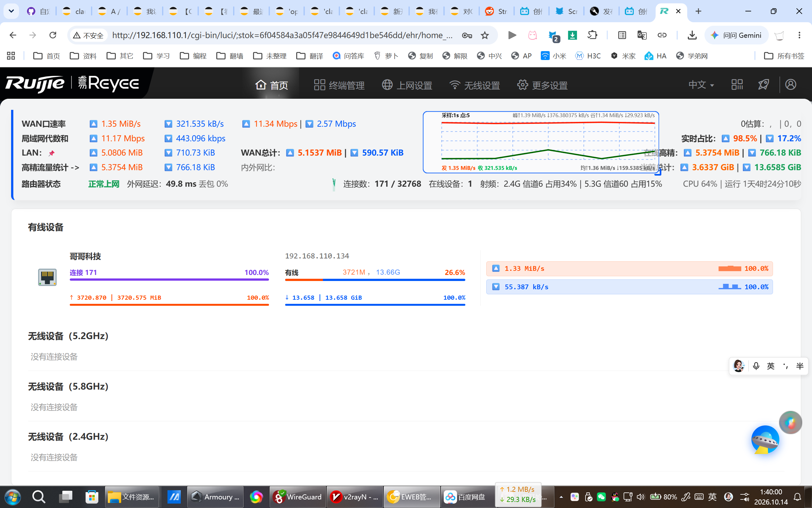Click the rocket icon in router header
The image size is (812, 508).
(x=763, y=84)
